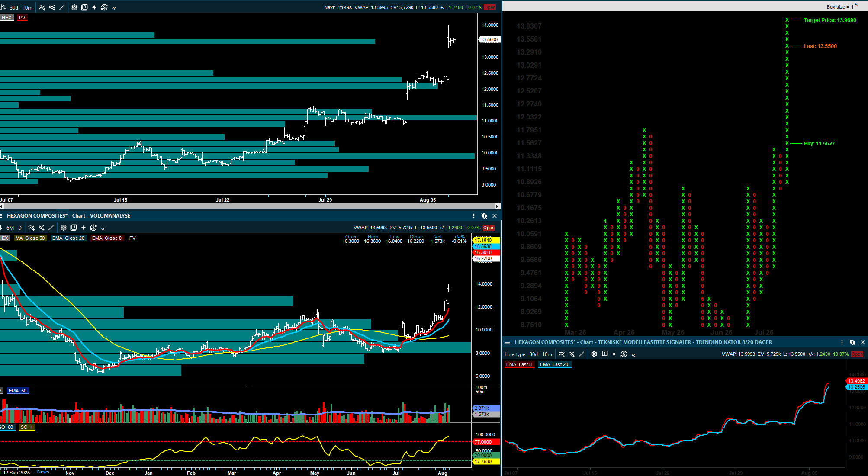This screenshot has height=476, width=868.
Task: Open settings gear in VOLUMANALYSE chart toolbar
Action: click(x=64, y=228)
